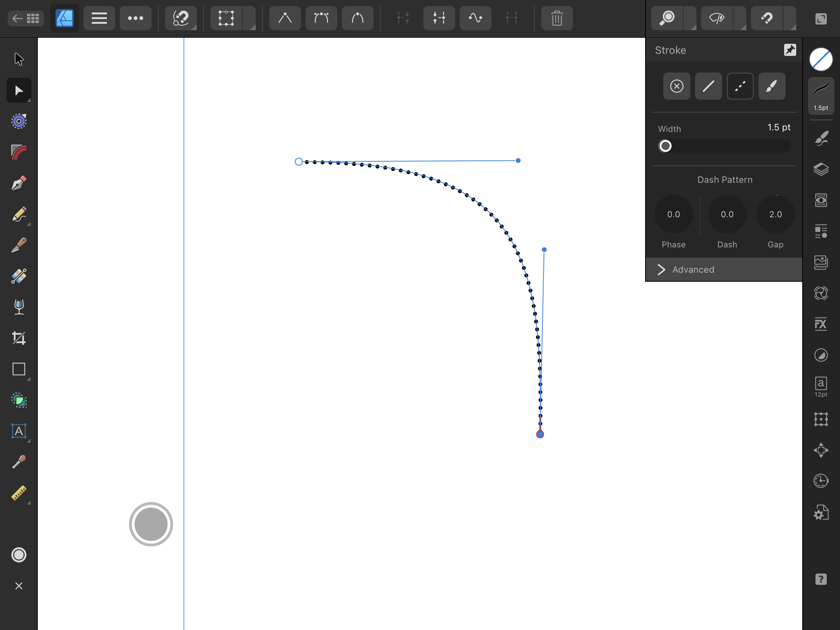Open snapping options dropdown arrow

coord(790,18)
